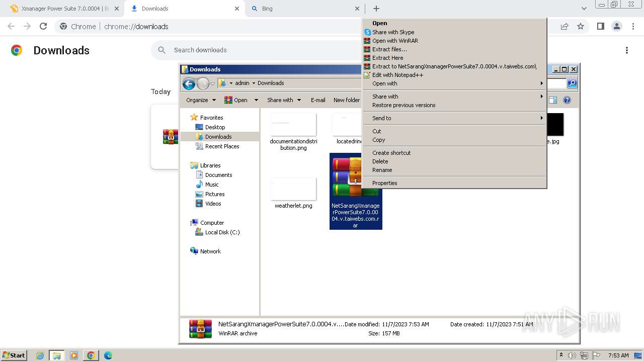Open the Organize dropdown

click(x=201, y=100)
